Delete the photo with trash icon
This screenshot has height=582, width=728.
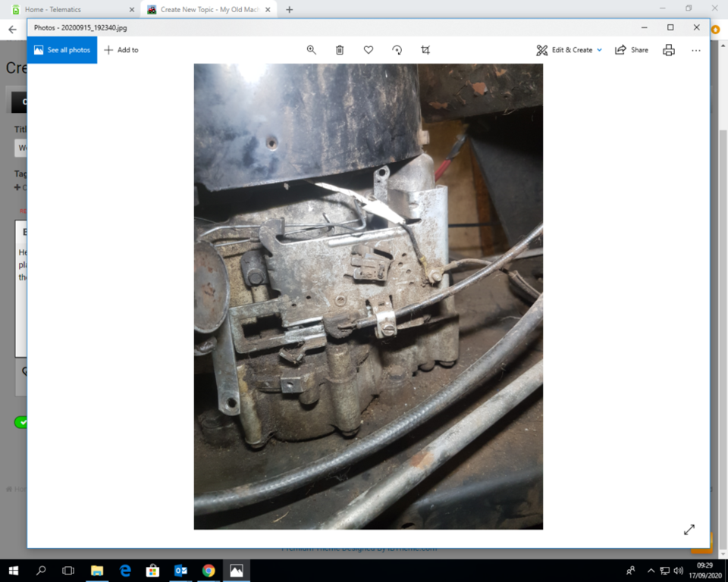pos(340,50)
